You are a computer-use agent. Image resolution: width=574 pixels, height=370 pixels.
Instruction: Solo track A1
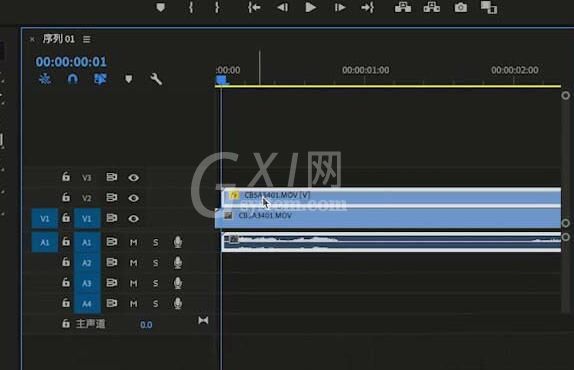click(x=156, y=242)
